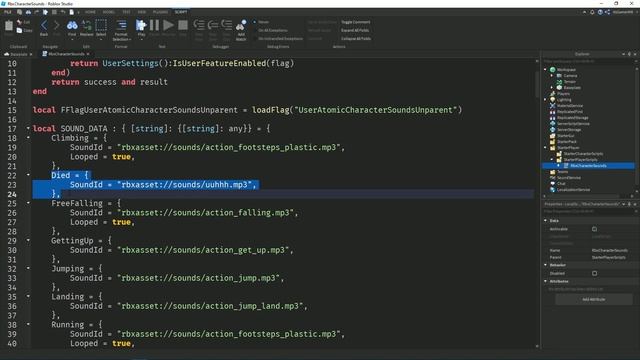Collapse the Died fold on line 22

click(x=28, y=175)
